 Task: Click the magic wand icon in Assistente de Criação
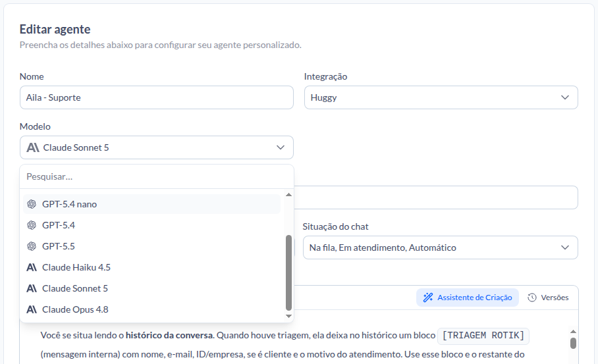click(428, 298)
